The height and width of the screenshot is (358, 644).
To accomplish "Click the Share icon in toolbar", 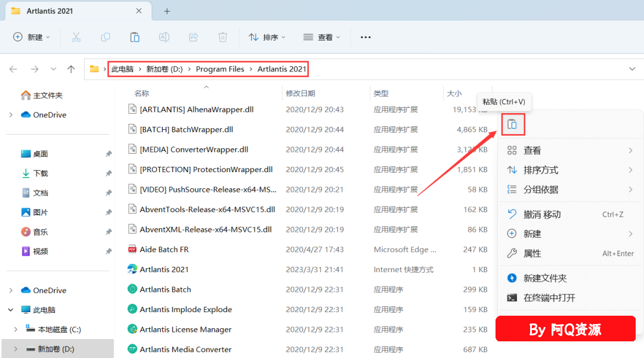I will click(193, 38).
